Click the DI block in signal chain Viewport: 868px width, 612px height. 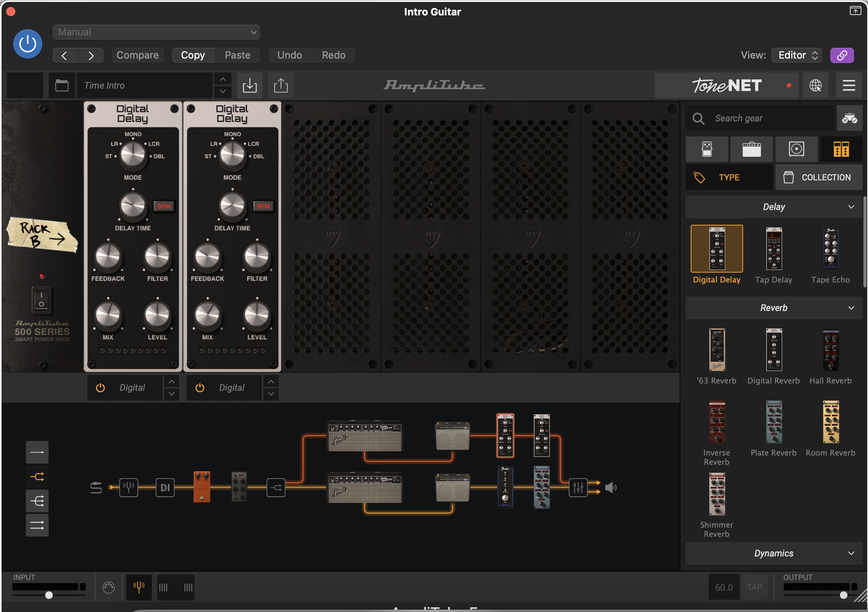click(x=165, y=488)
